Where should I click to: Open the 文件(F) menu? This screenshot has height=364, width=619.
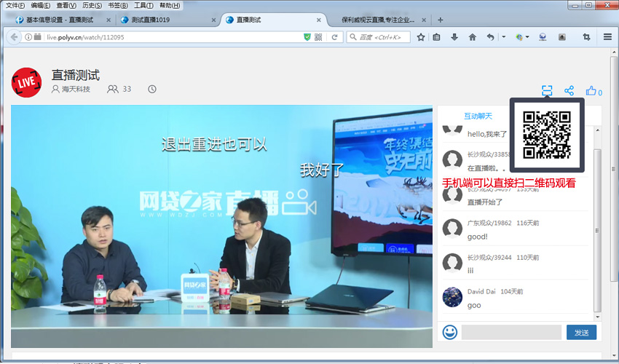(x=15, y=5)
